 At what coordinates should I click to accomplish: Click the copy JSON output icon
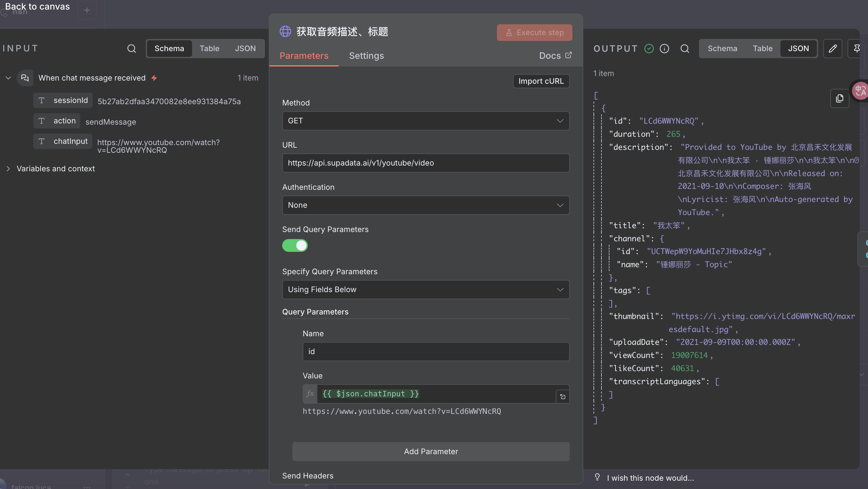839,98
